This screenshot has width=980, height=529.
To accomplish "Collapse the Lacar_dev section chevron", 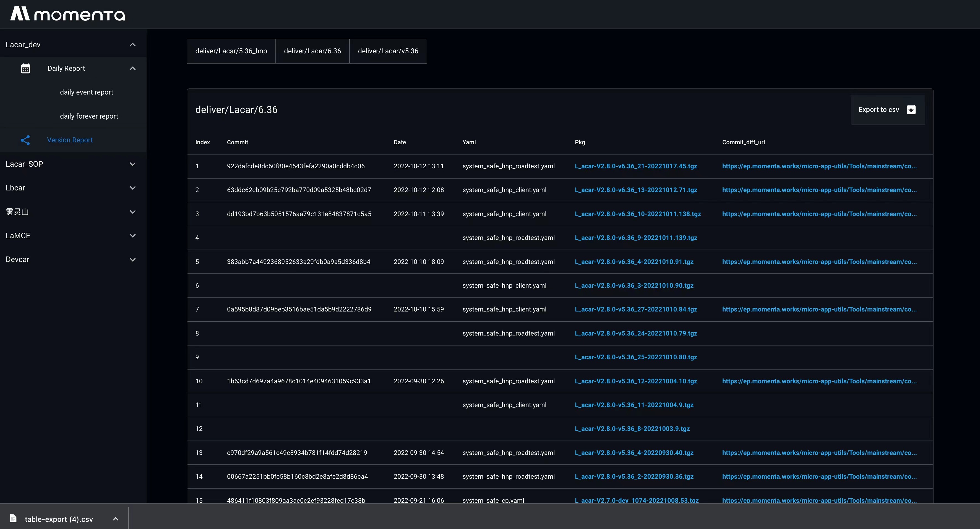I will pyautogui.click(x=132, y=44).
